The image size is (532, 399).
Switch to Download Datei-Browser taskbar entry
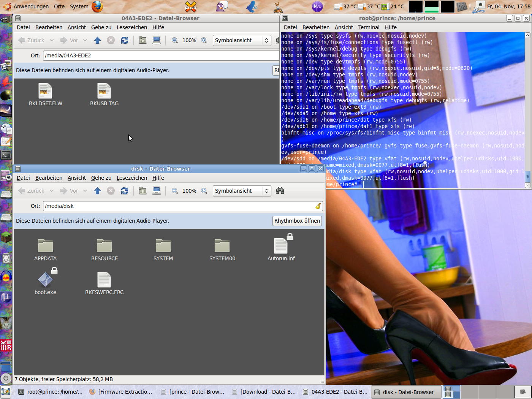pos(264,392)
